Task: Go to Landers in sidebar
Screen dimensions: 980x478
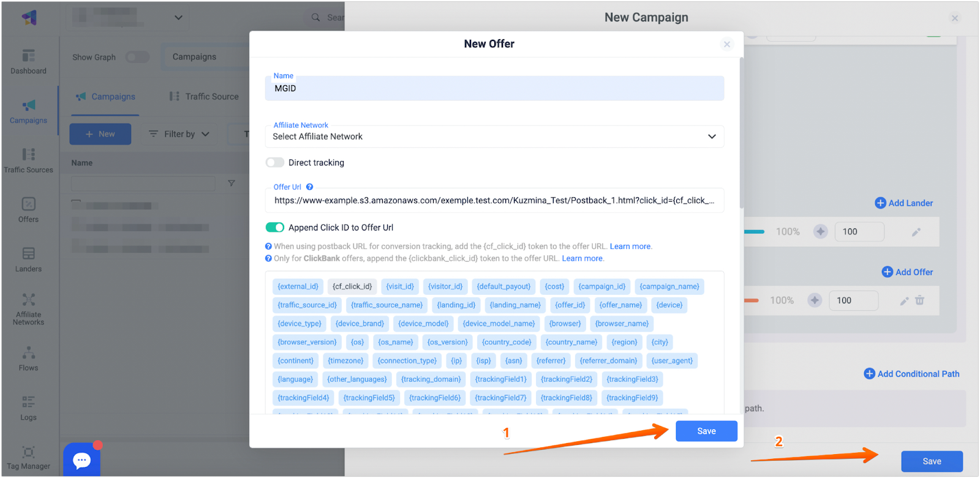Action: tap(28, 259)
